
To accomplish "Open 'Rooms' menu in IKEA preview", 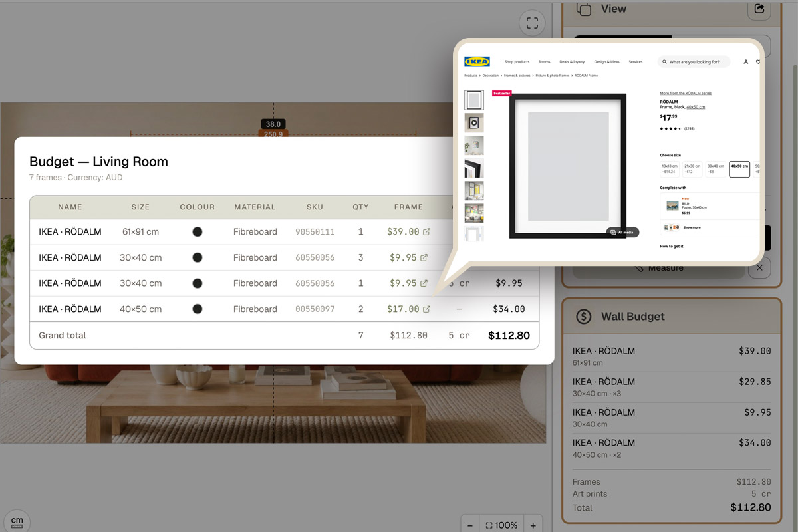I will tap(544, 62).
